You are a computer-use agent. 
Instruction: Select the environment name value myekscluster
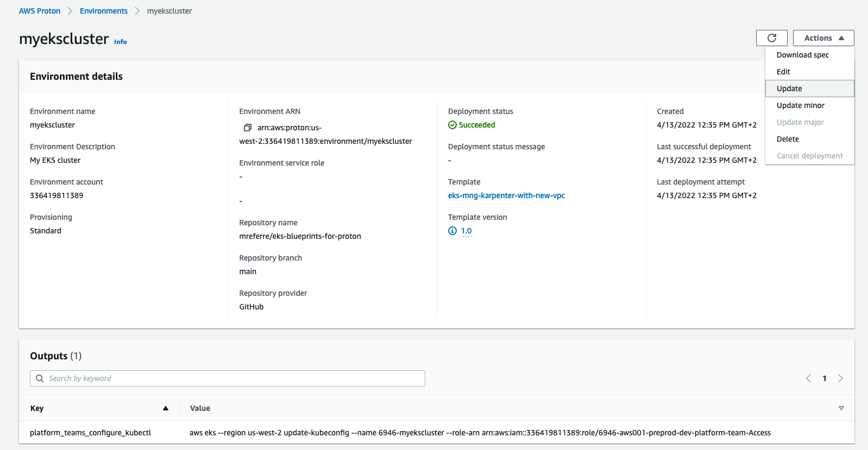click(52, 125)
